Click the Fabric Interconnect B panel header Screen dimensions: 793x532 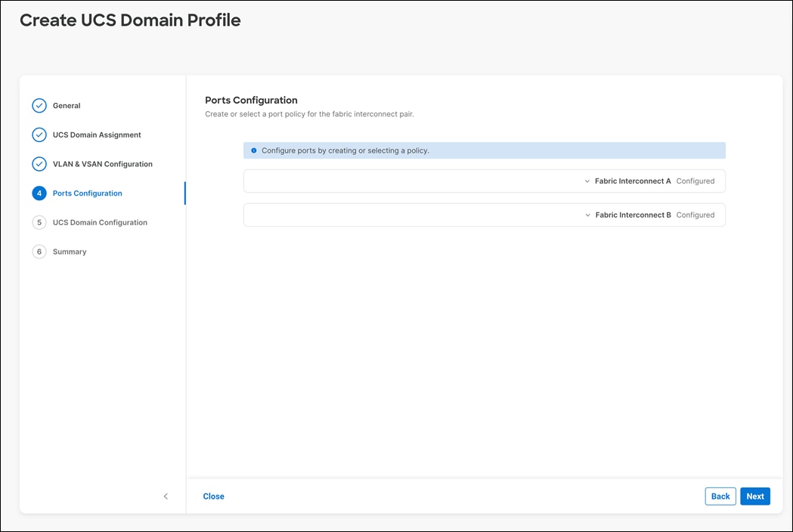pyautogui.click(x=633, y=215)
